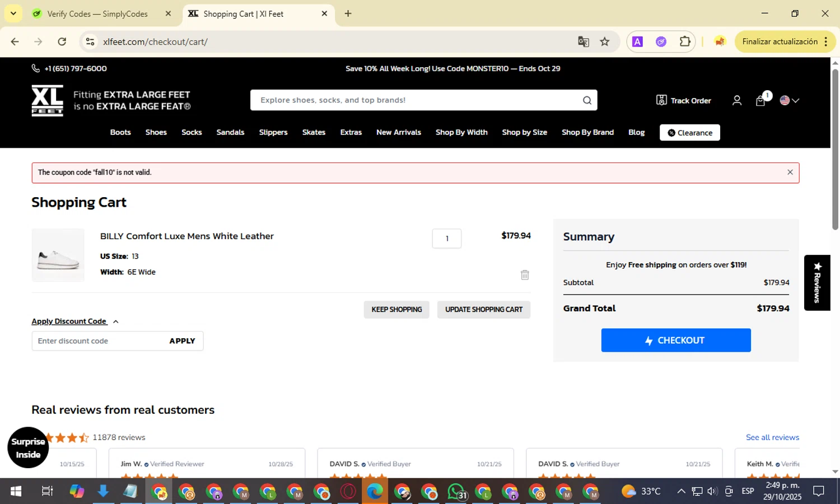The height and width of the screenshot is (504, 840).
Task: Click the blue CHECKOUT button
Action: (676, 340)
